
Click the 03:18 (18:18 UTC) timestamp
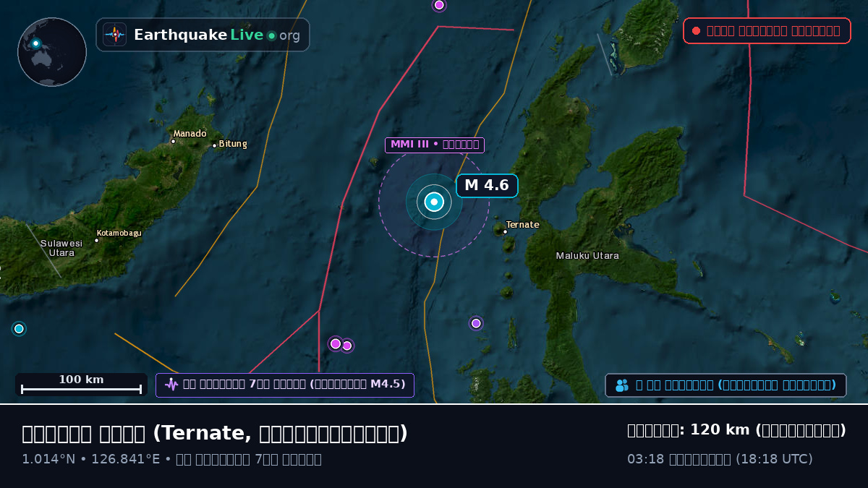(720, 459)
